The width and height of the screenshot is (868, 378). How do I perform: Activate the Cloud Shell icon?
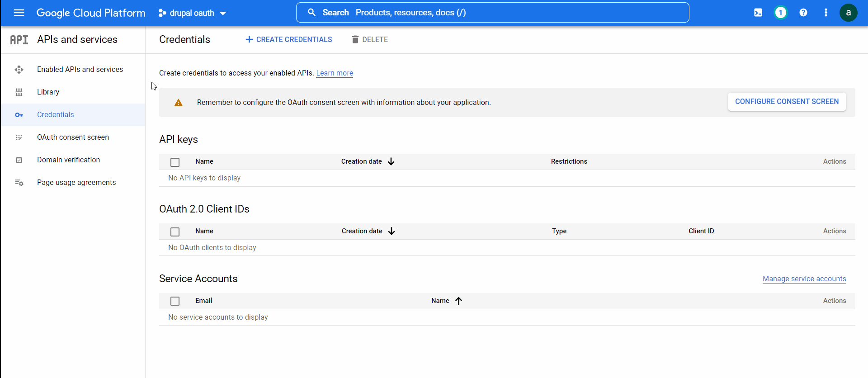[758, 13]
